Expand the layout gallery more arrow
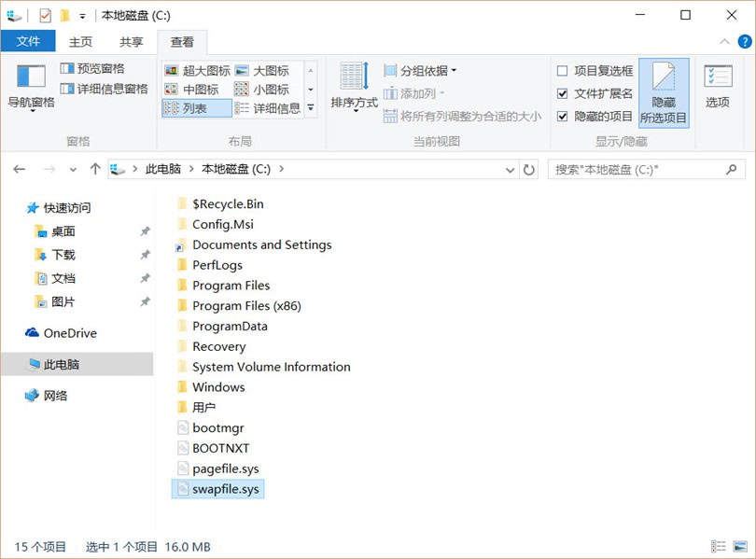 tap(311, 108)
